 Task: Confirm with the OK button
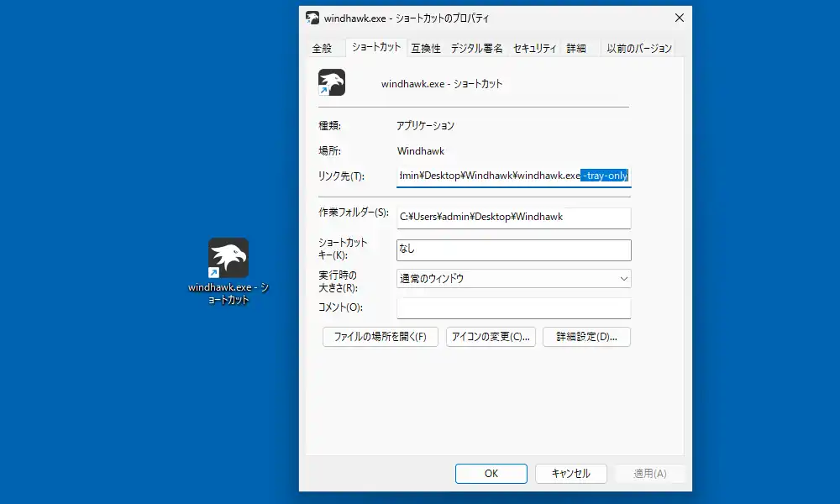(x=491, y=474)
